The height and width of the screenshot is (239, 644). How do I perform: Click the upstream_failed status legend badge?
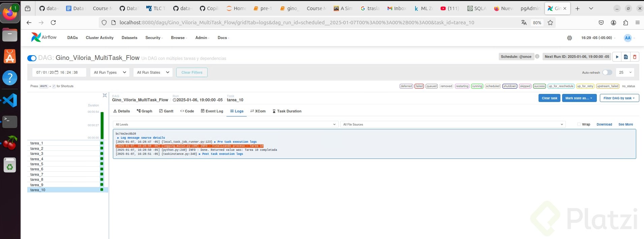608,86
